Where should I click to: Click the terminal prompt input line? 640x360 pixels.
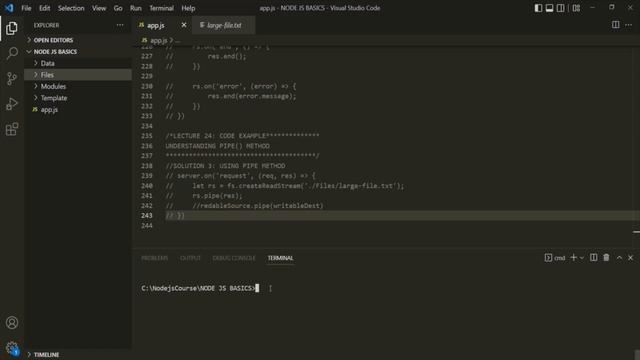(x=200, y=288)
